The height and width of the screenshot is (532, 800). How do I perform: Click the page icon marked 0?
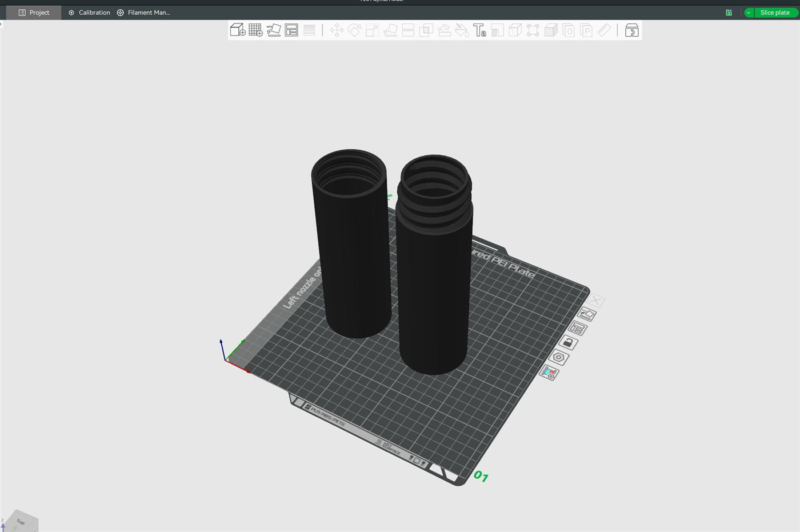coord(569,30)
